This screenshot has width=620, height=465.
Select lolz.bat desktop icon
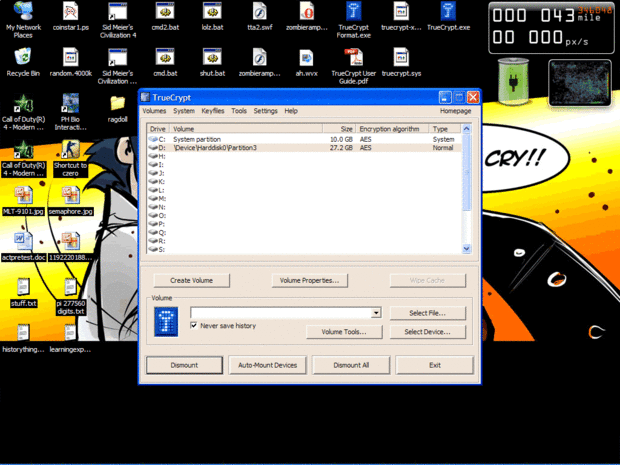212,17
